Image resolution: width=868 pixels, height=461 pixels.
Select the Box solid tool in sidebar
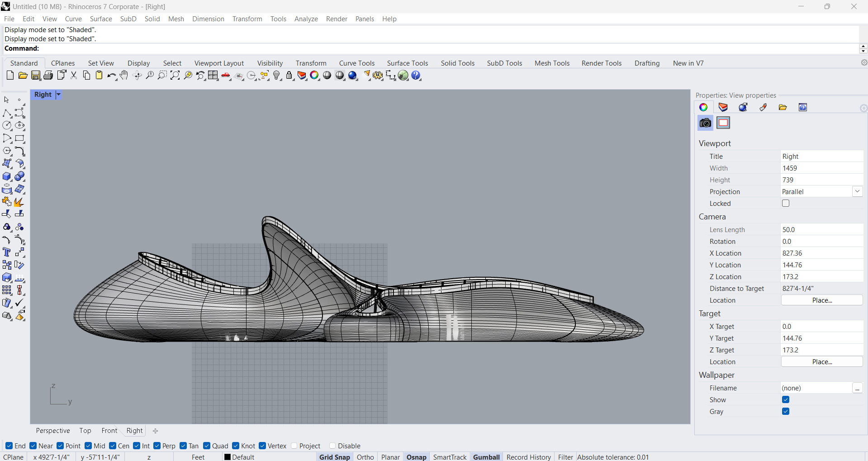coord(7,176)
